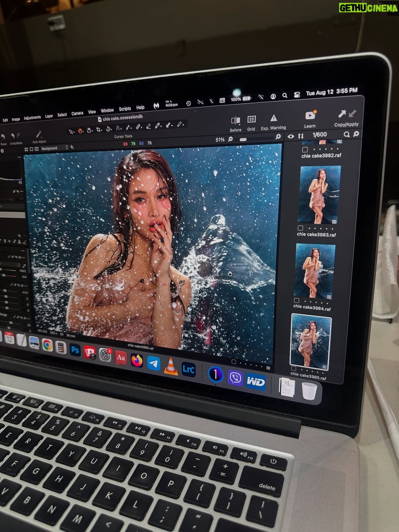Screen dimensions: 399x532
Task: Click the Exp. Warning triangle icon
Action: pos(273,118)
